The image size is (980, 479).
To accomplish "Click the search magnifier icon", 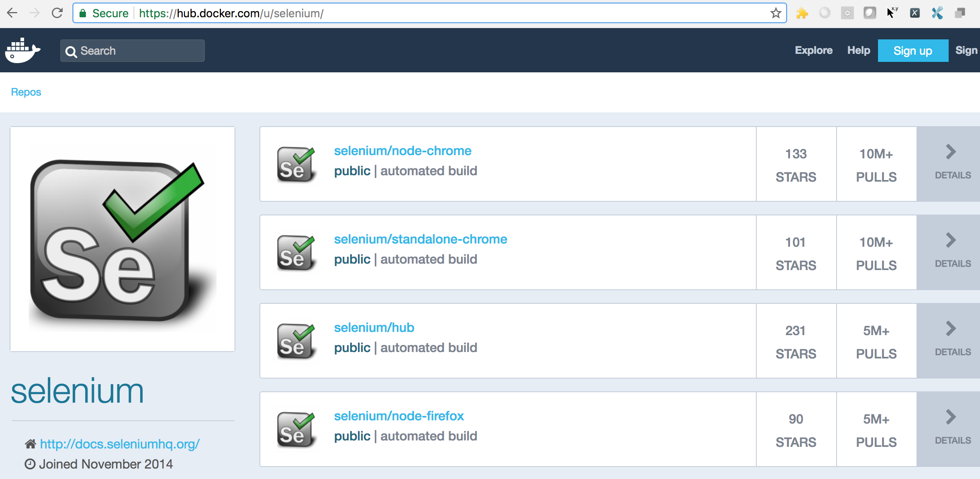I will (x=71, y=51).
